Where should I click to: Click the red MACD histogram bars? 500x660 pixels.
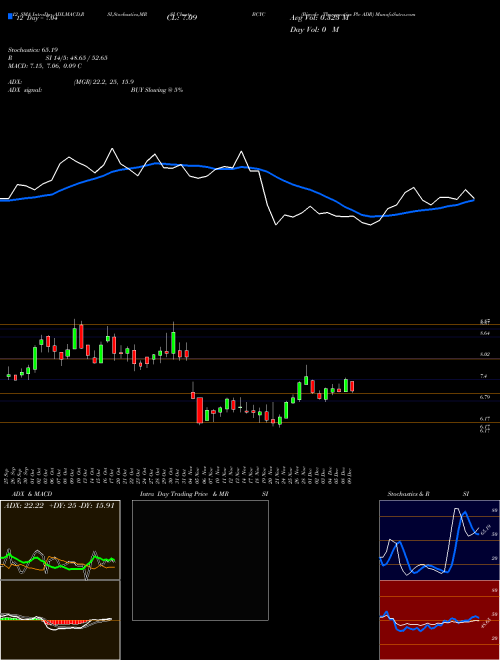66,623
